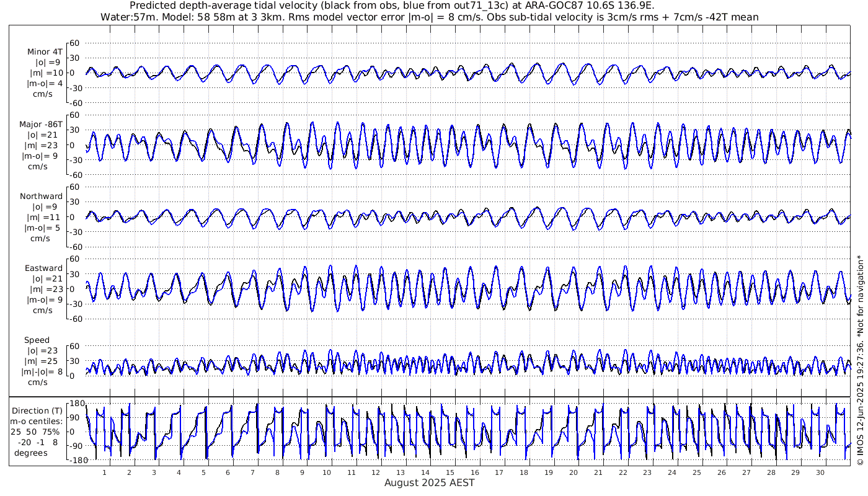868x496 pixels.
Task: Click day tick '30' on the date axis
Action: (x=820, y=472)
